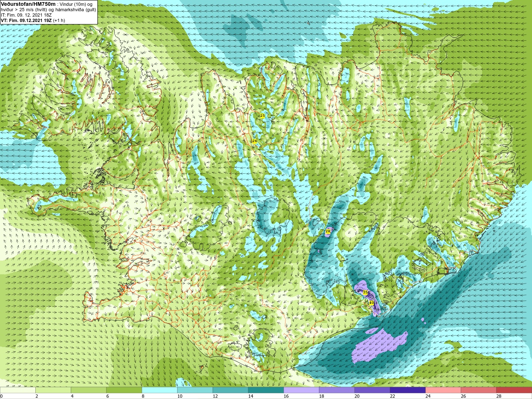532x399 pixels.
Task: Click the yellow gust marker labeled 25
Action: click(x=262, y=116)
